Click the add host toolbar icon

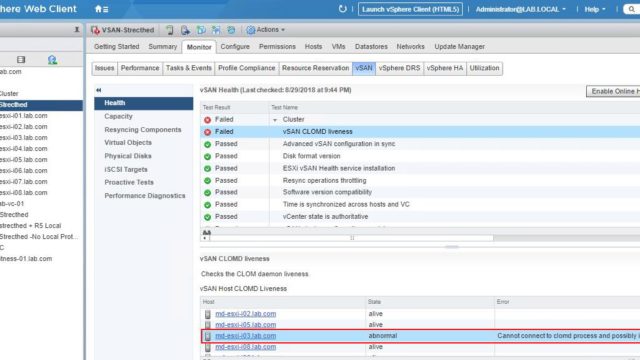pyautogui.click(x=170, y=30)
